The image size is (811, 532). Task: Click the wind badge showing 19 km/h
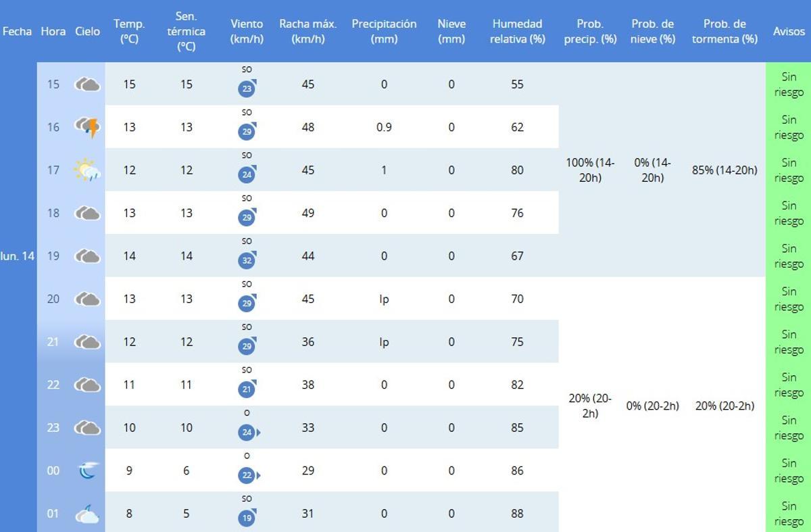(x=247, y=518)
